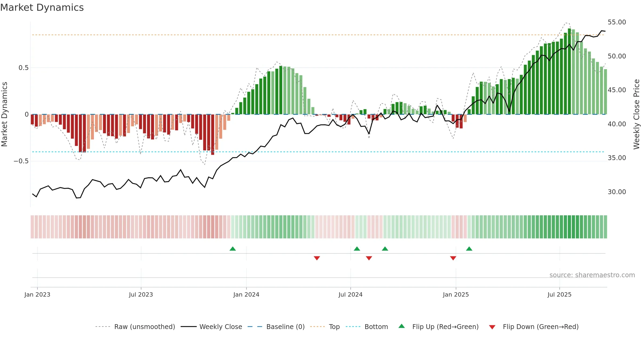Click the −0.5 left axis label
Image resolution: width=644 pixels, height=362 pixels.
tap(21, 161)
